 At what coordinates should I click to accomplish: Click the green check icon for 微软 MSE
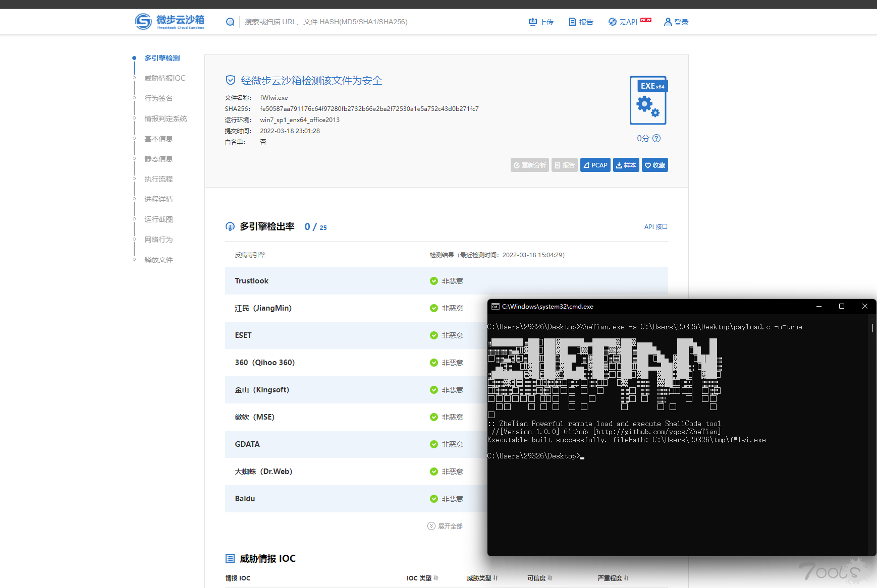[434, 417]
